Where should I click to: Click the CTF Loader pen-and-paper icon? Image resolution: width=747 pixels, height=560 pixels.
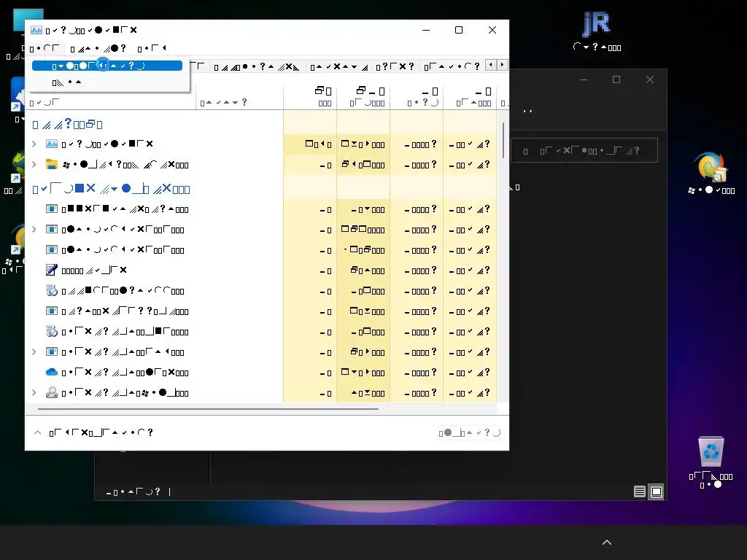point(52,270)
